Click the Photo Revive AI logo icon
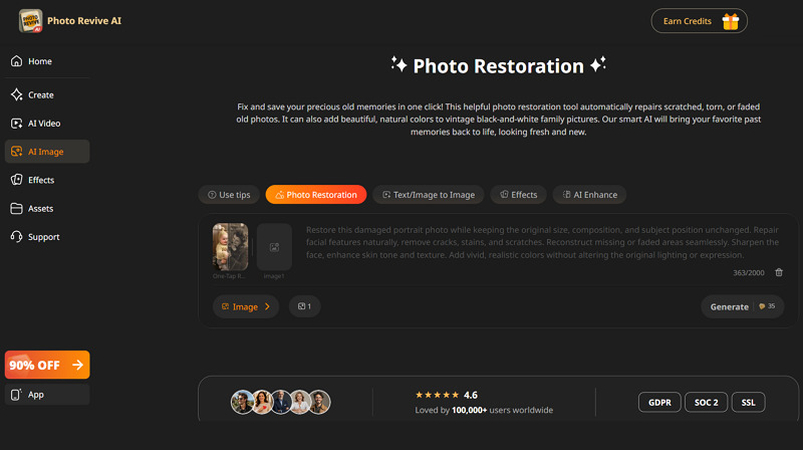 click(x=30, y=21)
